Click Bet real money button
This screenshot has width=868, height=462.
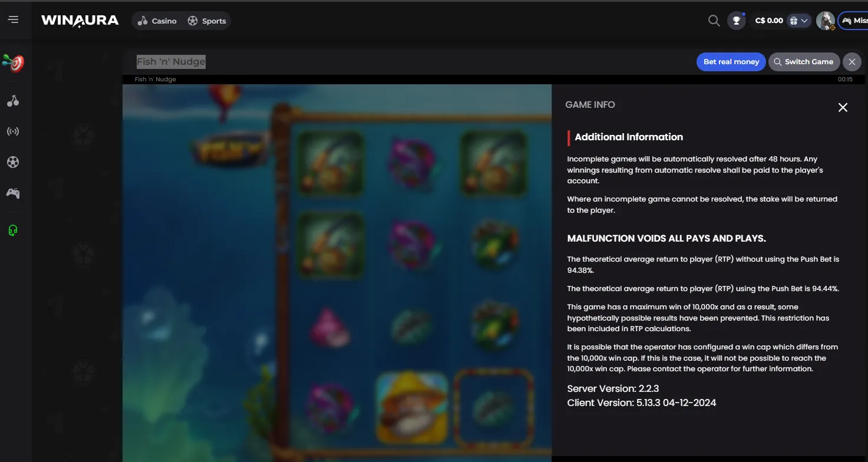731,62
